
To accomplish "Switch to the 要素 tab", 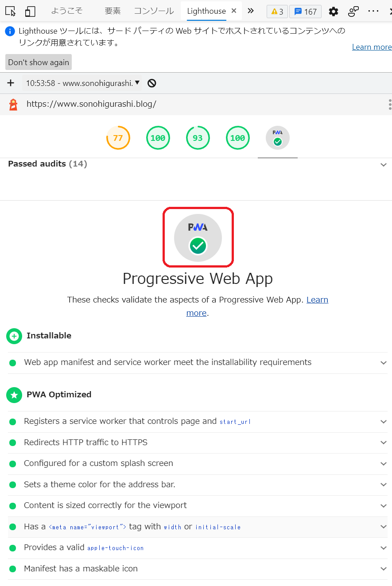I will 113,11.
